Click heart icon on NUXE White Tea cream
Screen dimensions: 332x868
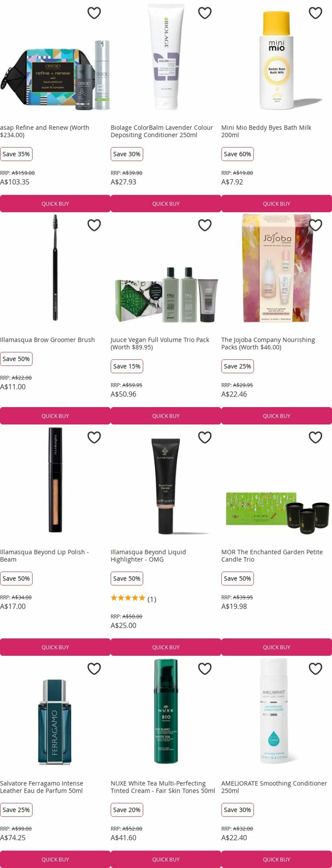(x=205, y=669)
